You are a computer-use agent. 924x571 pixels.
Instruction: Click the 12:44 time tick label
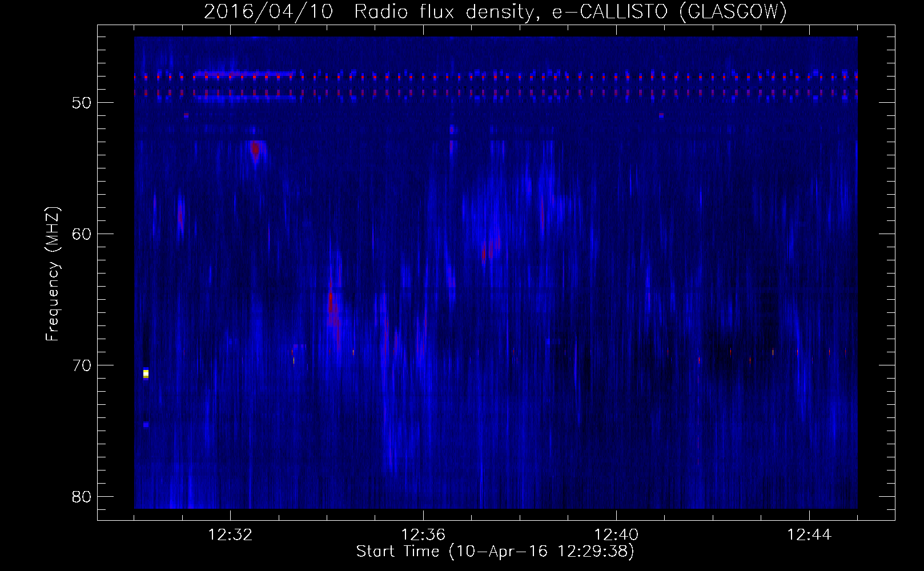click(x=809, y=535)
